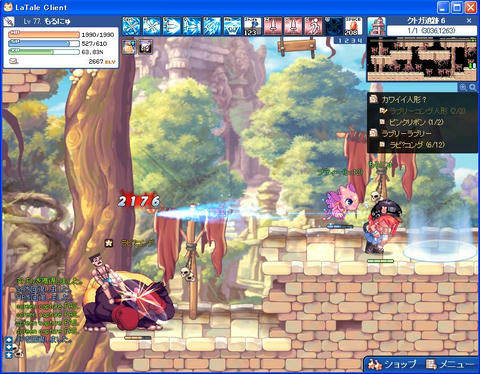This screenshot has width=480, height=374.
Task: Click the green experience bar
Action: (44, 52)
